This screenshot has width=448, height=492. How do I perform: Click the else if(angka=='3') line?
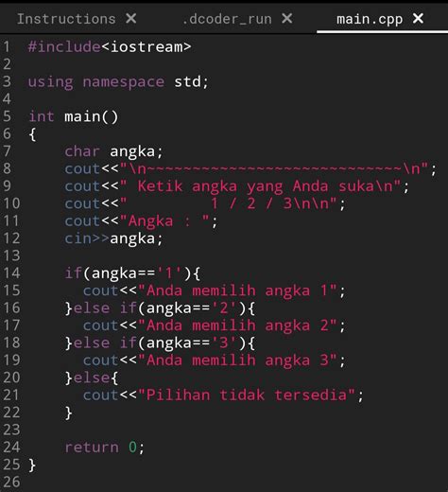[160, 343]
